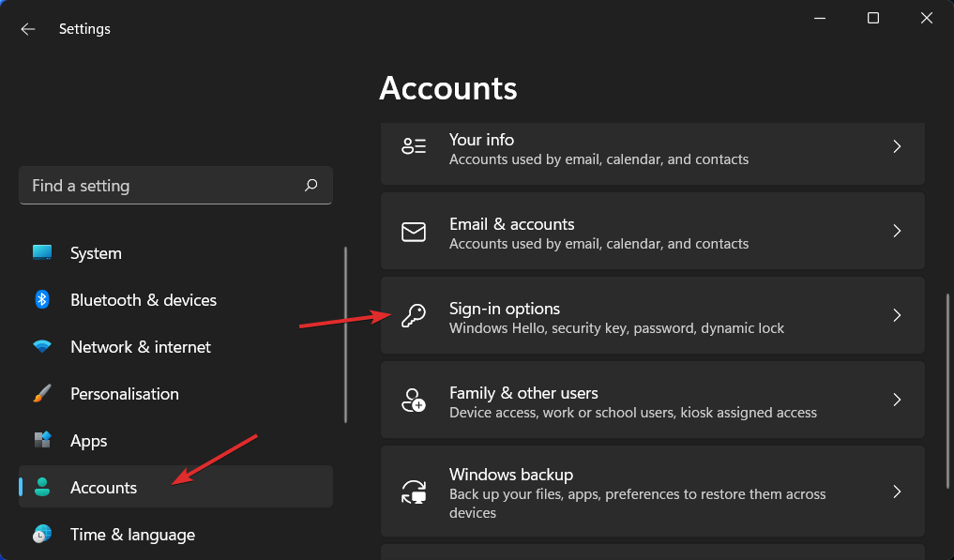Open Time & language section
This screenshot has height=560, width=954.
(132, 535)
